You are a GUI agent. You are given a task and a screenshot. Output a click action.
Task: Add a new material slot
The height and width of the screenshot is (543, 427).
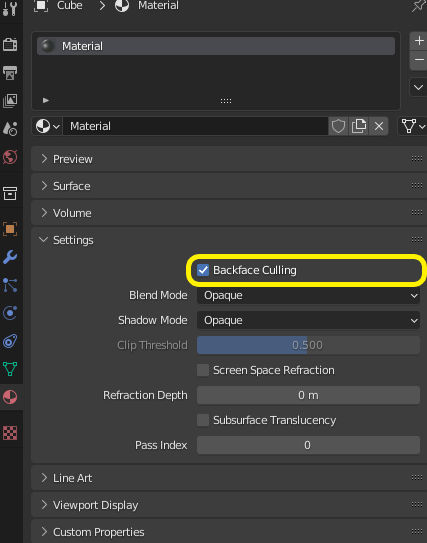pos(419,41)
